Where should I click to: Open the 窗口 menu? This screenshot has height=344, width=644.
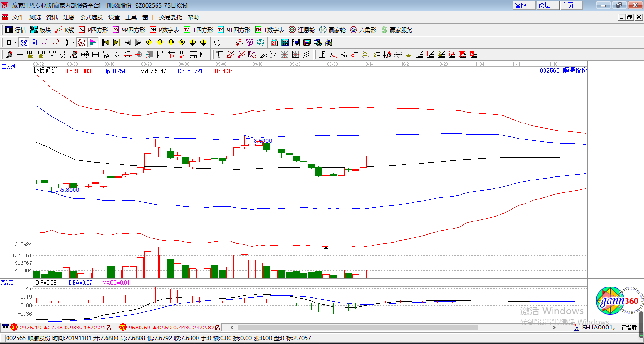[148, 17]
